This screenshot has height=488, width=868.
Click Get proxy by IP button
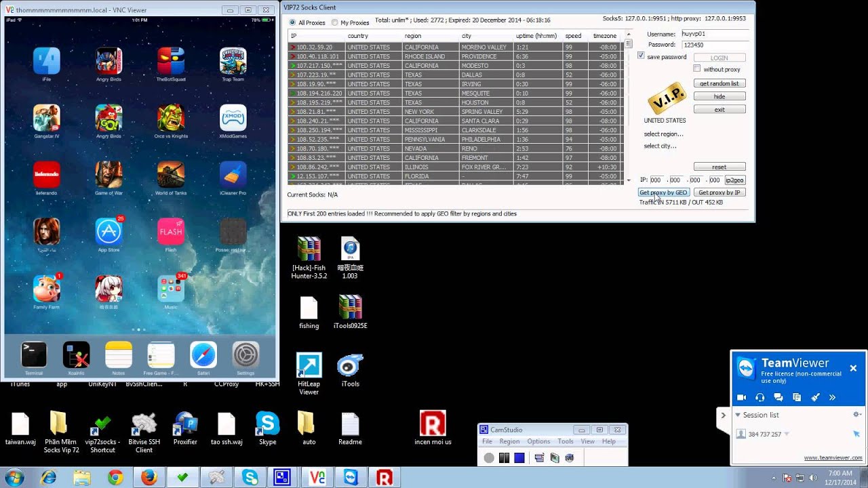point(719,192)
